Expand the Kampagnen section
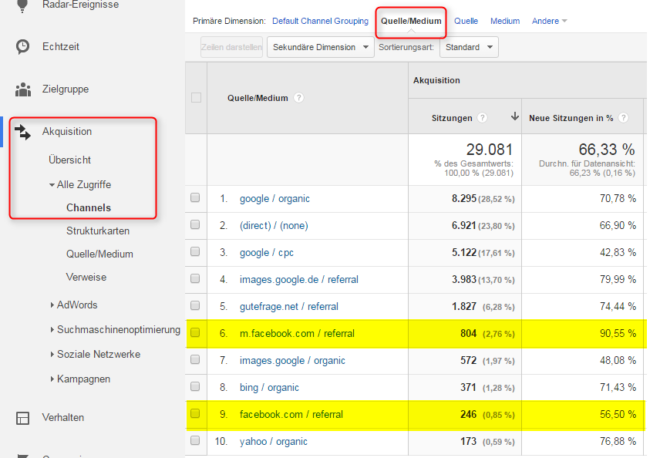The height and width of the screenshot is (458, 660). click(52, 379)
